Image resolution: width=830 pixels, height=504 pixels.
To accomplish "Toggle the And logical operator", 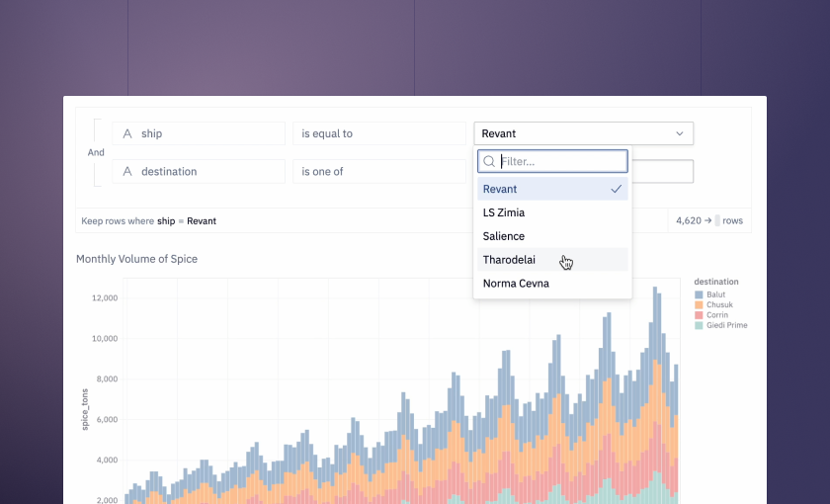I will [x=96, y=152].
